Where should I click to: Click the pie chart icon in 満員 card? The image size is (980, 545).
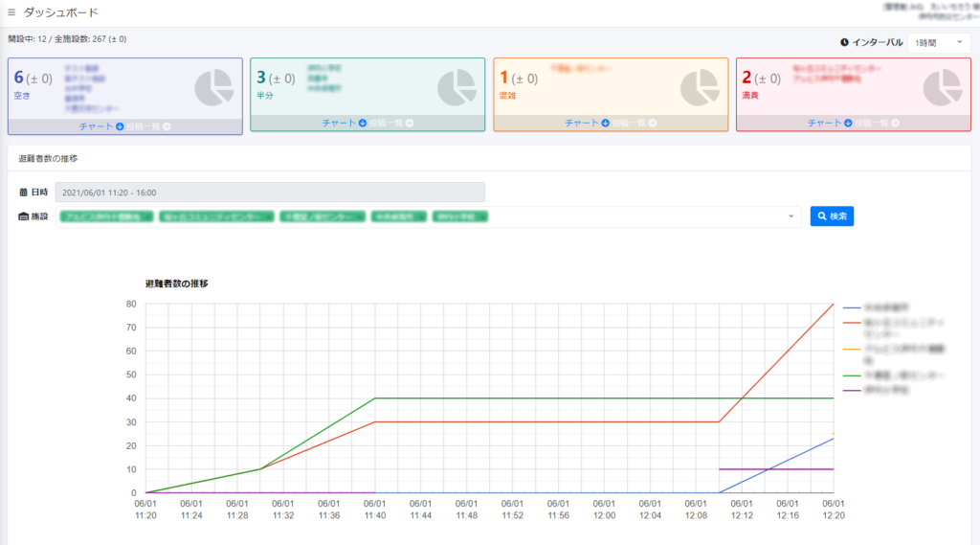click(943, 87)
